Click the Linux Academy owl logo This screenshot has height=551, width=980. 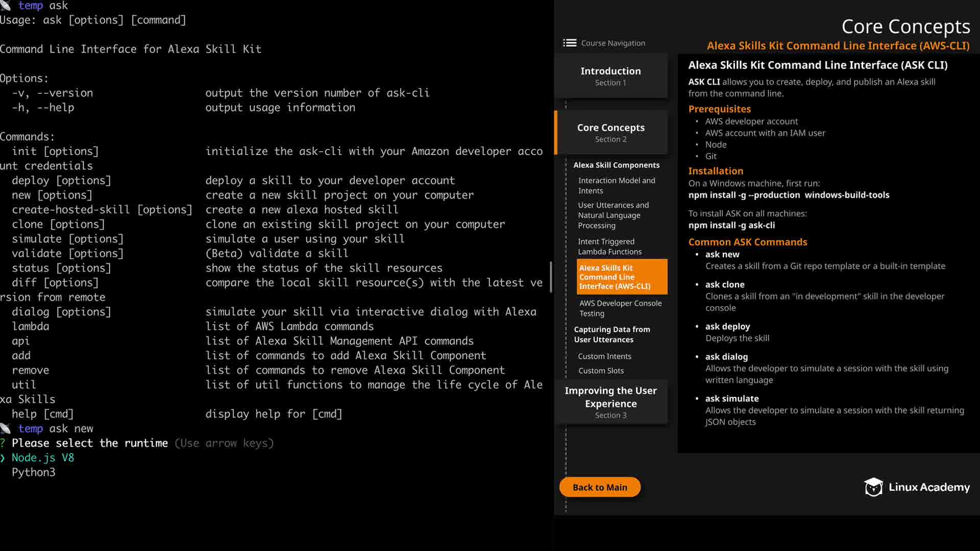pyautogui.click(x=873, y=487)
